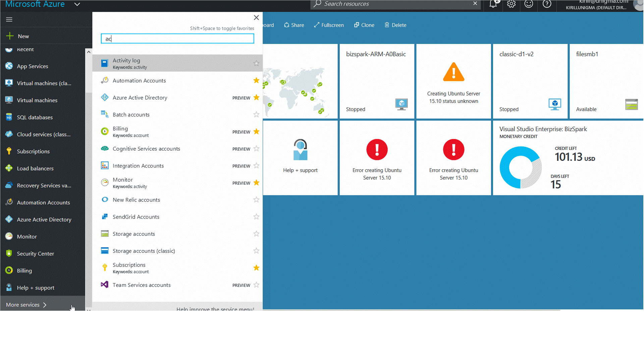Click the monetary credit donut chart
The height and width of the screenshot is (362, 644).
point(520,167)
